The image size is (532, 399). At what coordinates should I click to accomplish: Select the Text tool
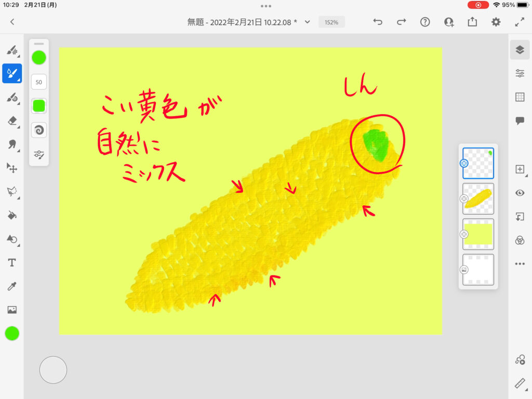coord(11,263)
